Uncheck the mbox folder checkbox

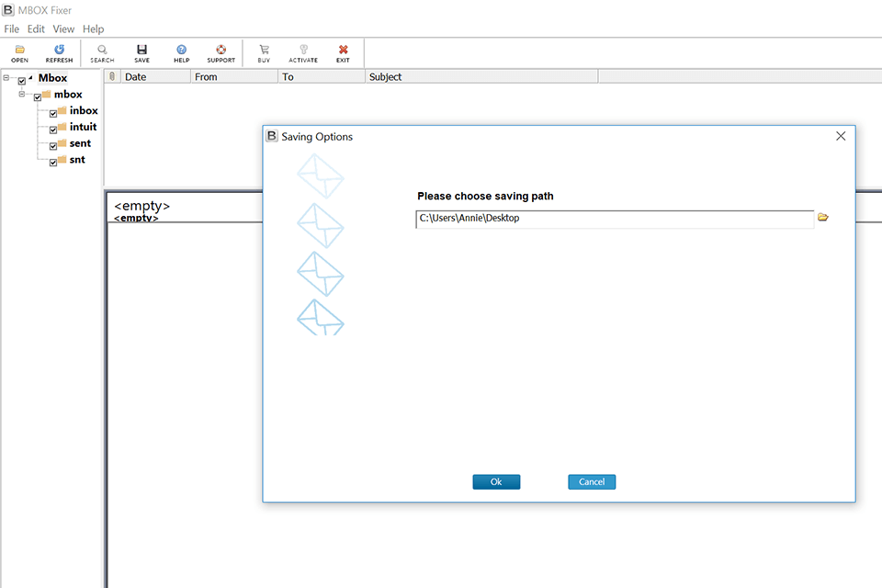click(38, 97)
